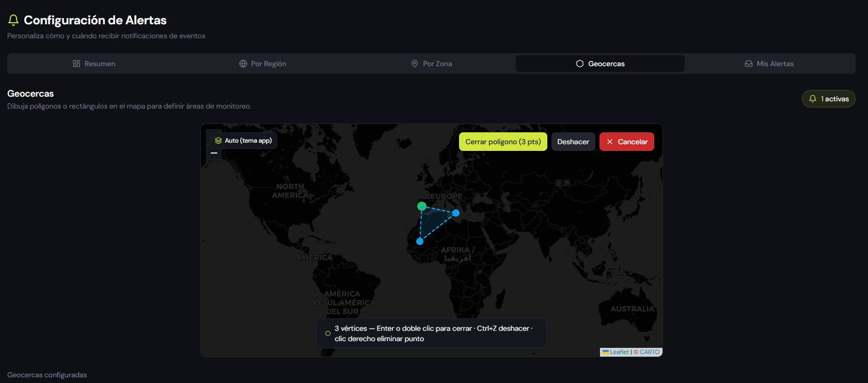Open the CARTO attribution link
Viewport: 868px width, 383px height.
point(650,352)
